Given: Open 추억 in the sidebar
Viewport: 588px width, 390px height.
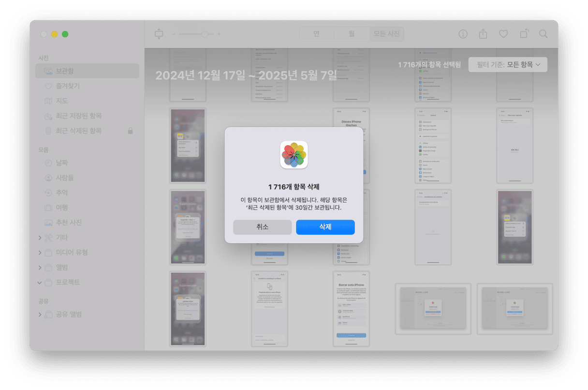Looking at the screenshot, I should pyautogui.click(x=87, y=193).
